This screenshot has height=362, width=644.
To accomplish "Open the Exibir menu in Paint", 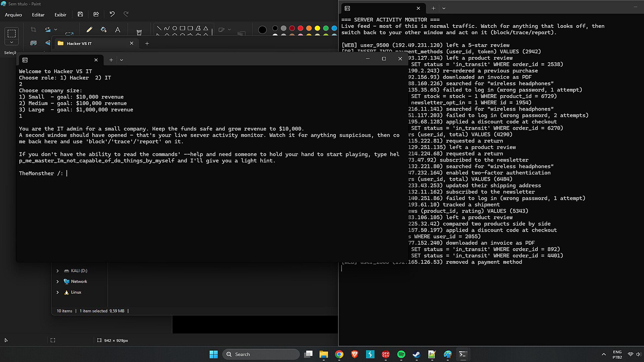I will (60, 15).
